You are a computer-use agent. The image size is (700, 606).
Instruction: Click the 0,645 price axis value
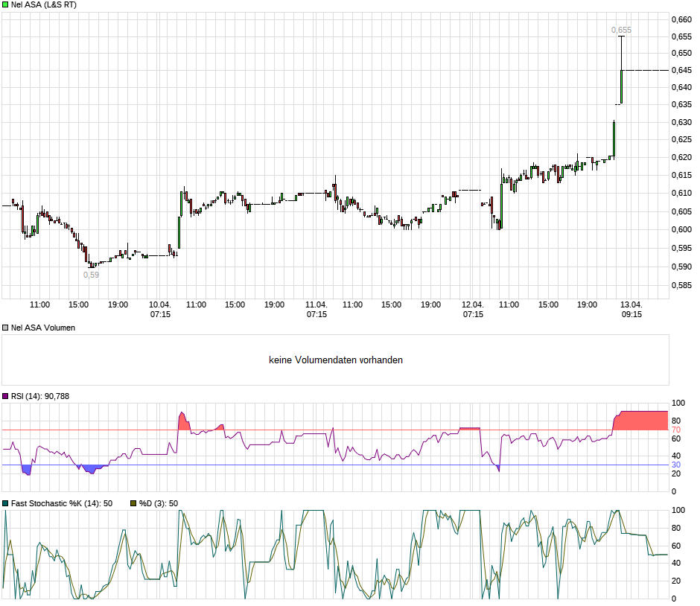click(681, 70)
